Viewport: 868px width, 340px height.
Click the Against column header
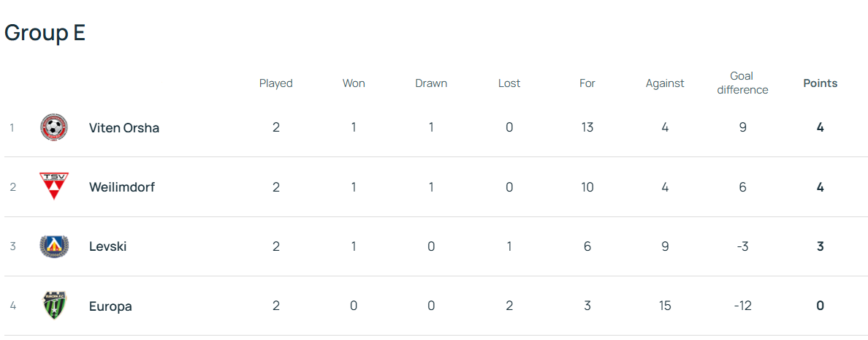pyautogui.click(x=665, y=83)
